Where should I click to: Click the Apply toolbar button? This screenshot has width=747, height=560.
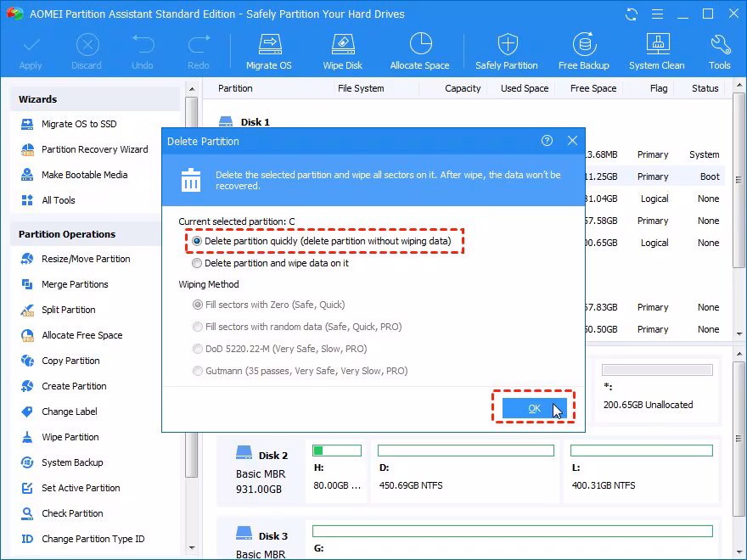[31, 52]
